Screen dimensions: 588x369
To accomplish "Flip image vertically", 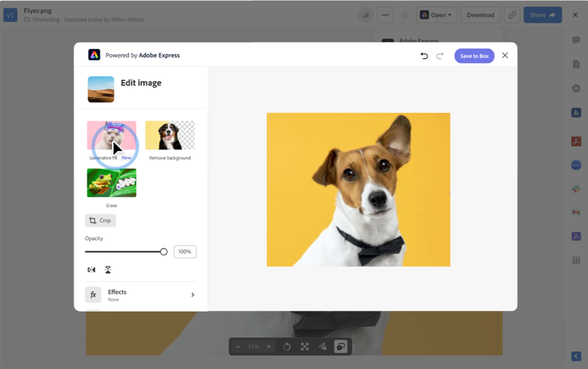I will tap(108, 269).
